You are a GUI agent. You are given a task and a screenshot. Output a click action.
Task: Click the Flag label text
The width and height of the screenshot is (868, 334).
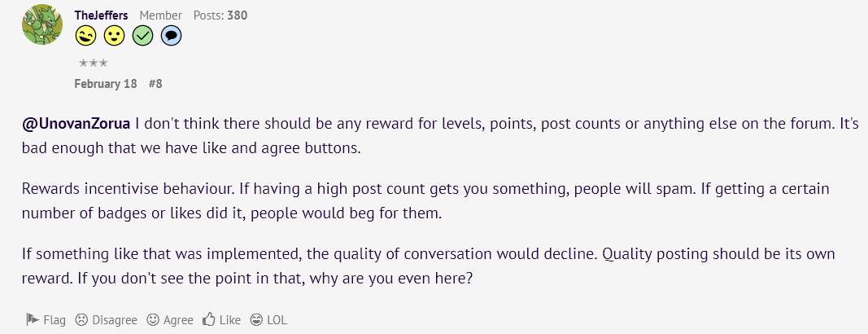[55, 320]
